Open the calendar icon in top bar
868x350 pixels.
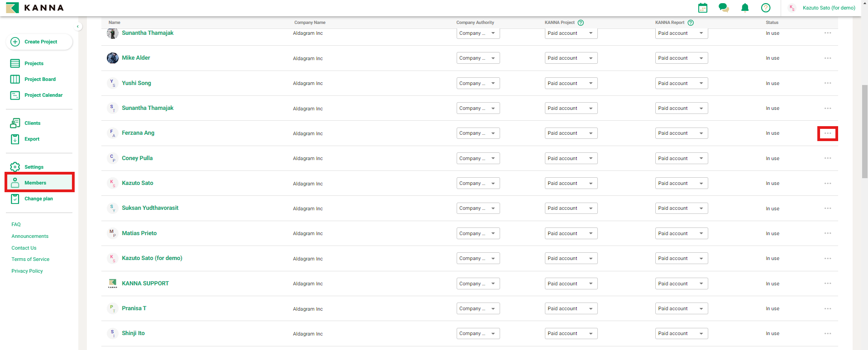point(702,8)
